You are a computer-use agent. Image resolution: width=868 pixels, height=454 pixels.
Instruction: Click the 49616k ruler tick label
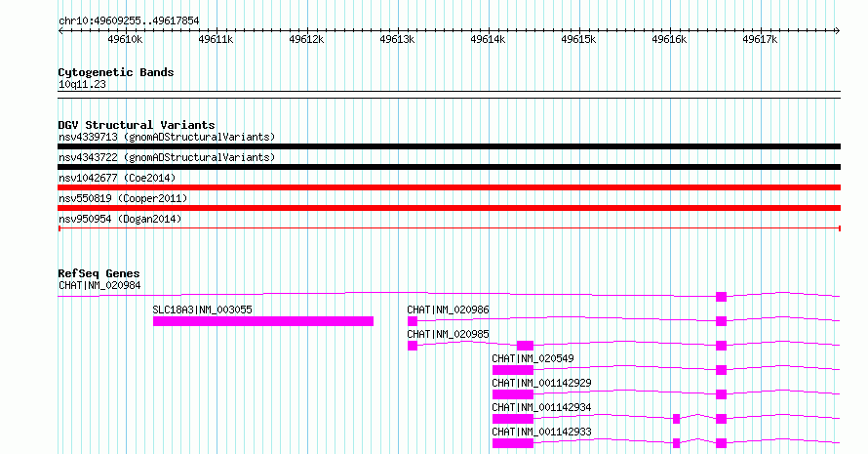tap(670, 39)
